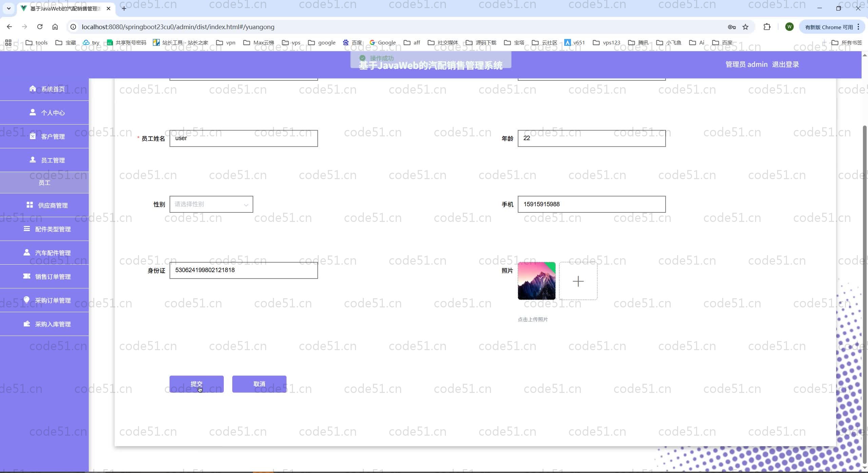This screenshot has width=868, height=473.
Task: Click into the 员工姓名 input field
Action: [243, 138]
